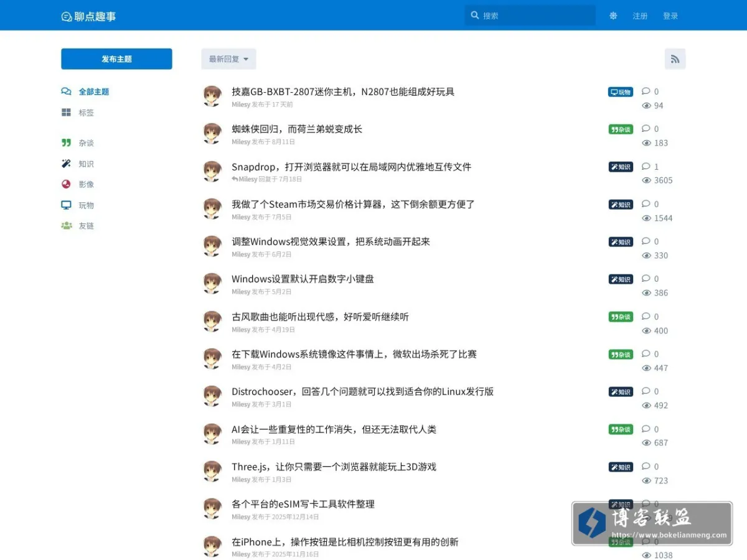747x560 pixels.
Task: Open the Distrochooser Linux post
Action: [363, 391]
